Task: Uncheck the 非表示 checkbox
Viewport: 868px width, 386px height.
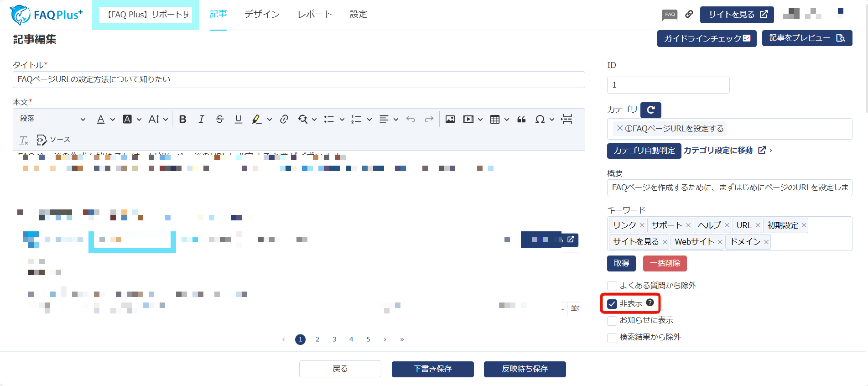Action: click(x=612, y=303)
